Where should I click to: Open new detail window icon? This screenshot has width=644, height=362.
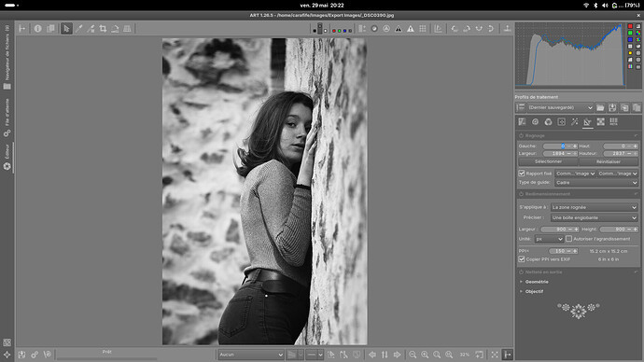click(x=480, y=355)
